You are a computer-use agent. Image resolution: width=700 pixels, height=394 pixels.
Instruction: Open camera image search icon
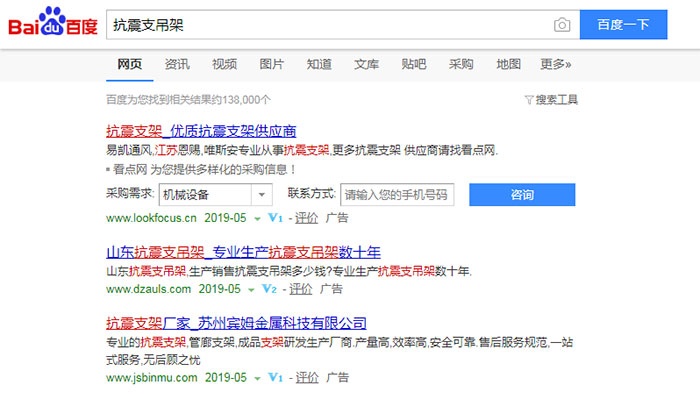tap(562, 25)
